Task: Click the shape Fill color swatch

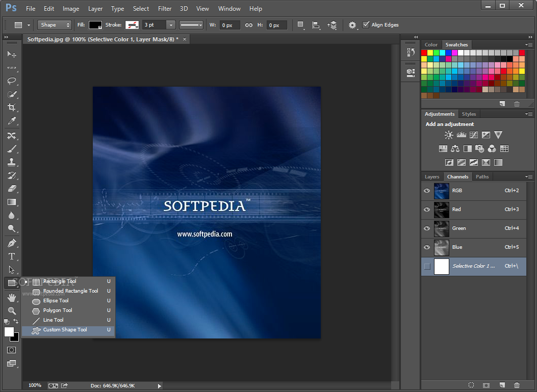Action: (x=95, y=25)
